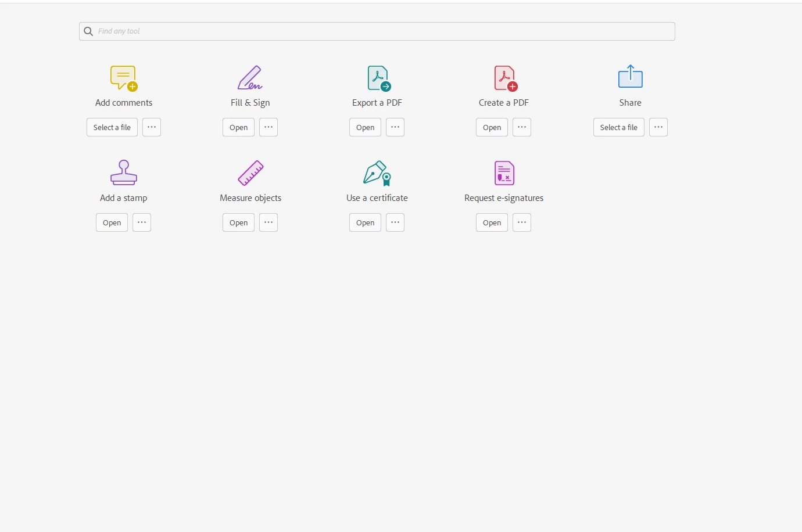Click the Create a PDF icon
Viewport: 802px width, 532px height.
click(x=506, y=78)
